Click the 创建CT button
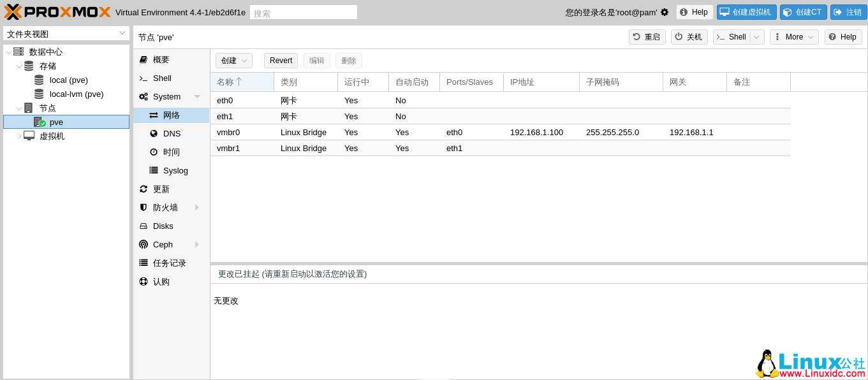The height and width of the screenshot is (380, 868). pyautogui.click(x=803, y=11)
